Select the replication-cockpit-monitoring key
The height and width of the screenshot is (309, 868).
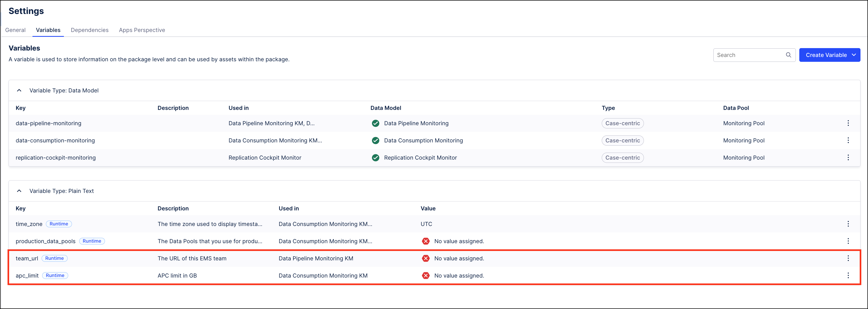tap(56, 158)
